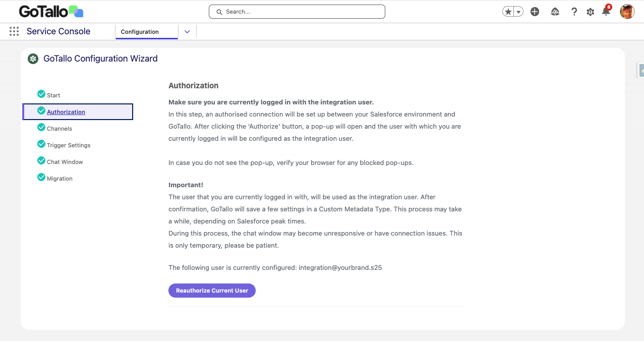Expand the Configuration tab dropdown chevron

point(187,31)
